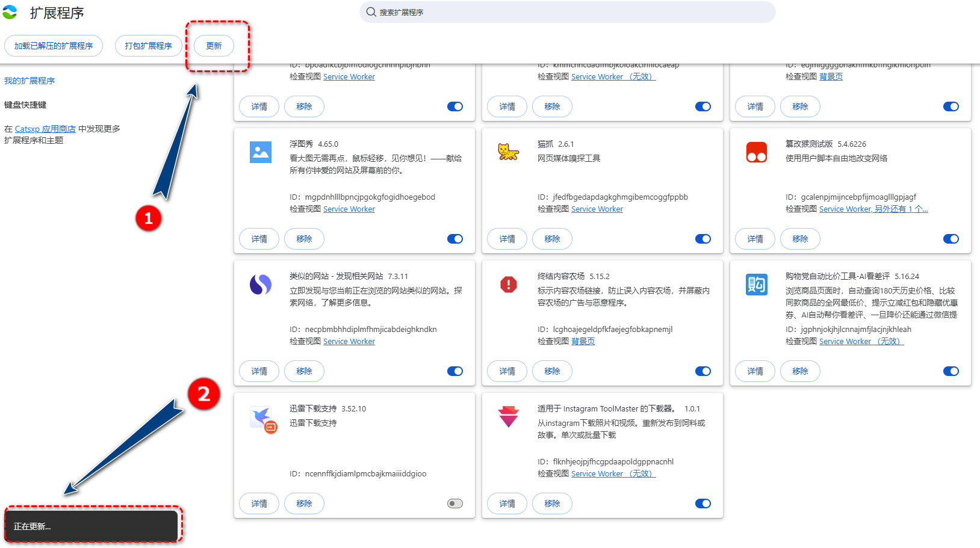Select ID text mgpdnhlllbpncjpgokgfogidhoegebod

point(370,197)
